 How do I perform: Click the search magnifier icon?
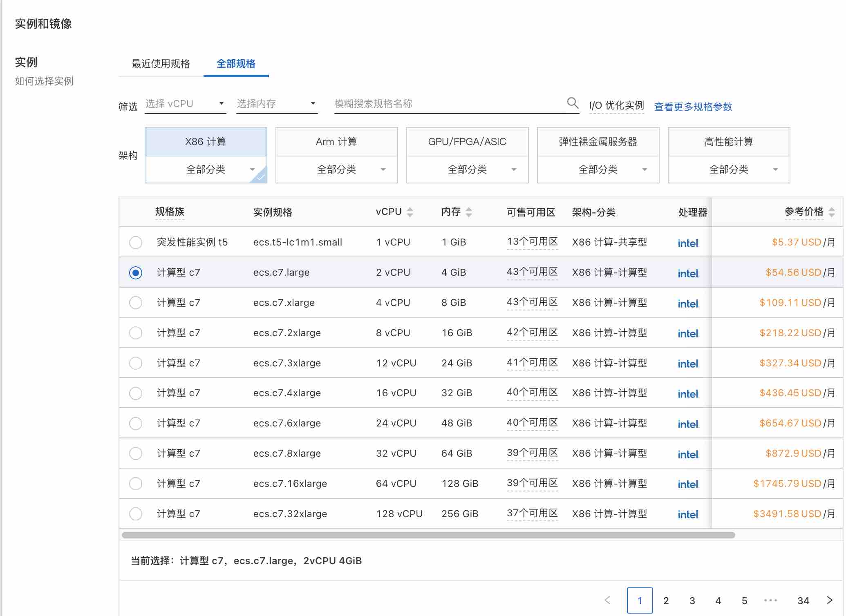click(573, 103)
